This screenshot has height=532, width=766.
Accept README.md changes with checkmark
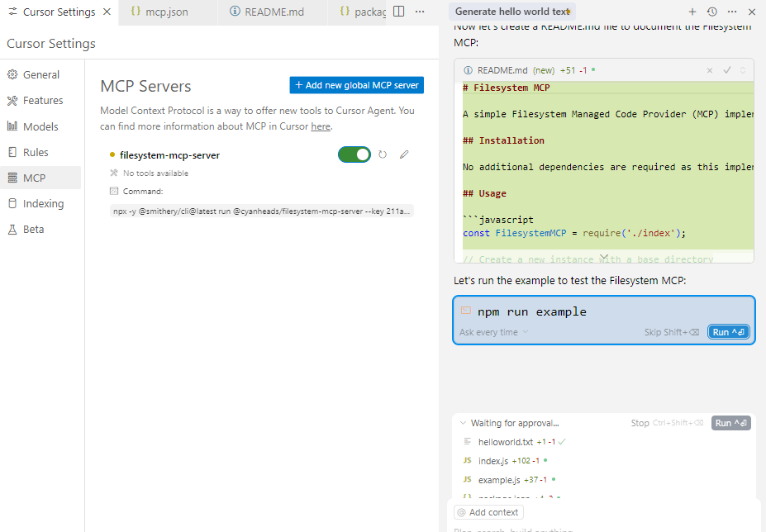pyautogui.click(x=727, y=70)
